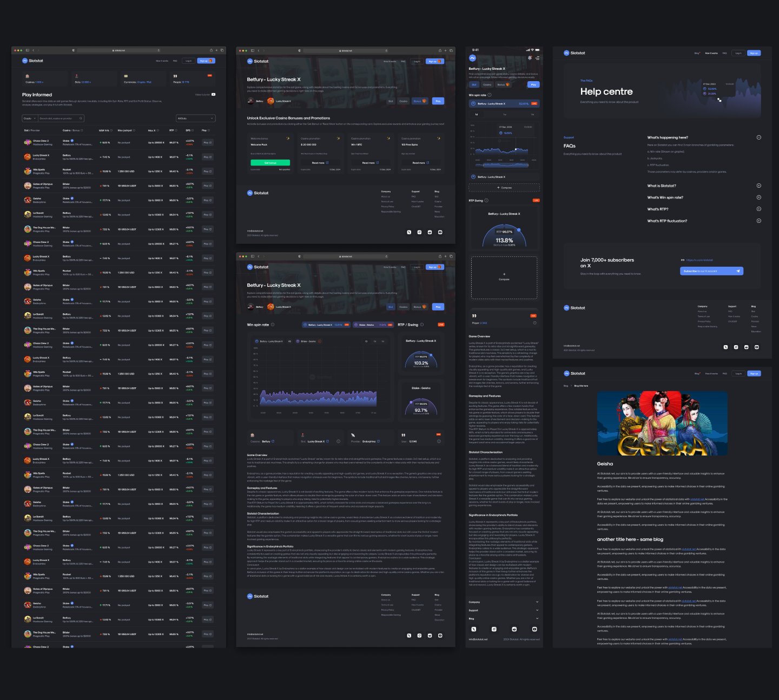This screenshot has height=700, width=779.
Task: Tap the large dashed Compare box on mobile
Action: (504, 278)
